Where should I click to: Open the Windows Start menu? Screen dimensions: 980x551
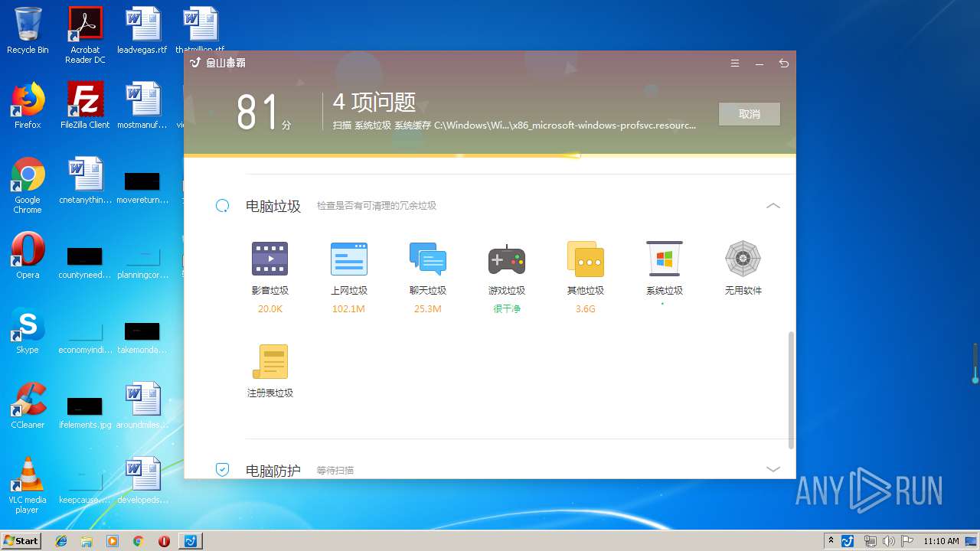coord(21,540)
